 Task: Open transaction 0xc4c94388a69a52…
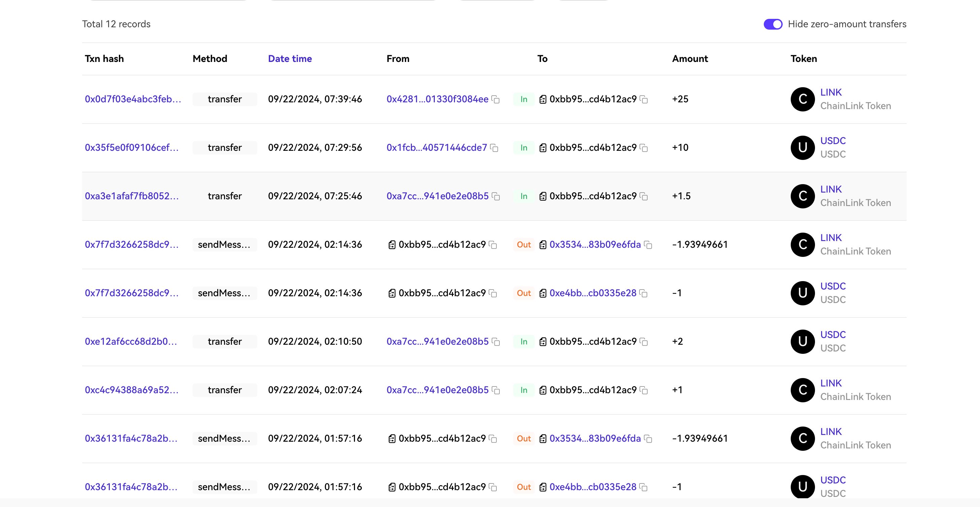(x=132, y=390)
